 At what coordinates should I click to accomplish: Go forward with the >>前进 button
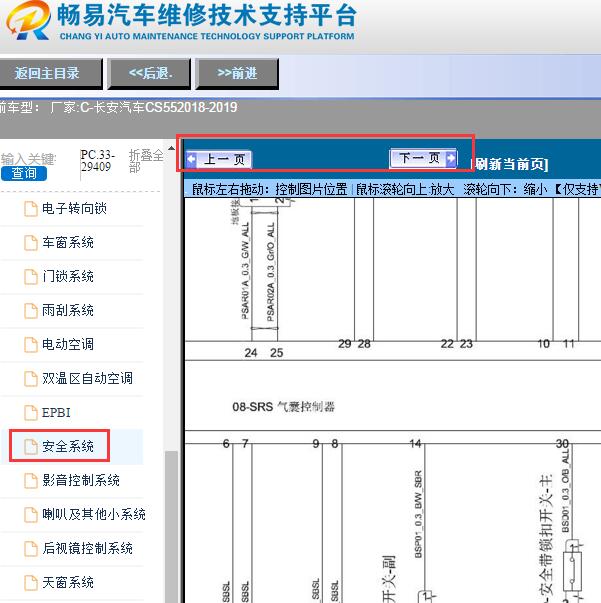[237, 73]
